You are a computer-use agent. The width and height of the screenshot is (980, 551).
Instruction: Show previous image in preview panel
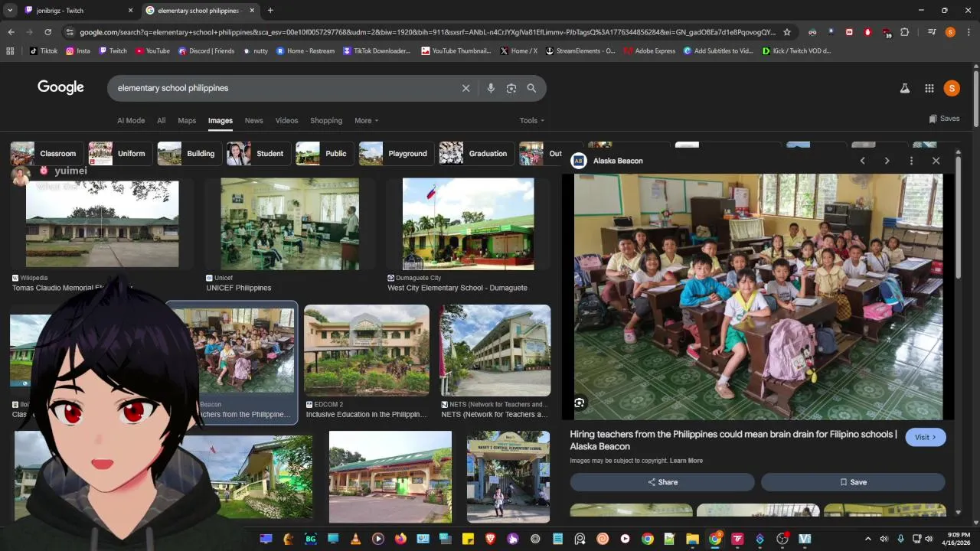click(x=863, y=161)
